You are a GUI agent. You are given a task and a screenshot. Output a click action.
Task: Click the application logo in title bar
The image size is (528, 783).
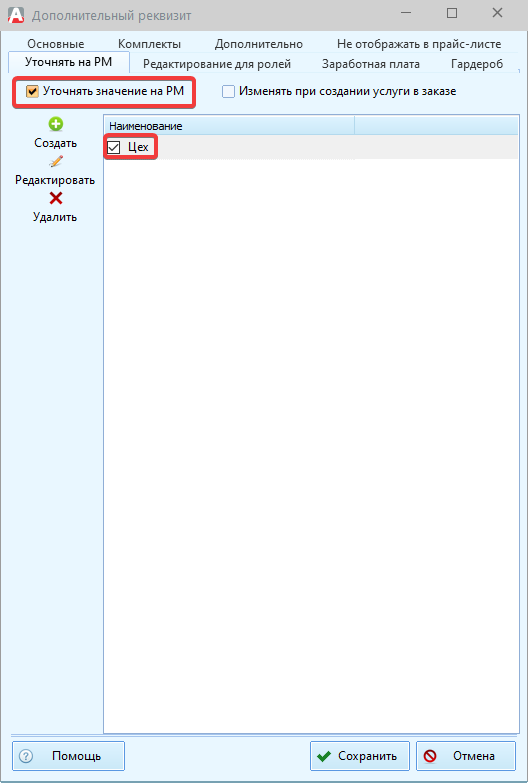[16, 14]
